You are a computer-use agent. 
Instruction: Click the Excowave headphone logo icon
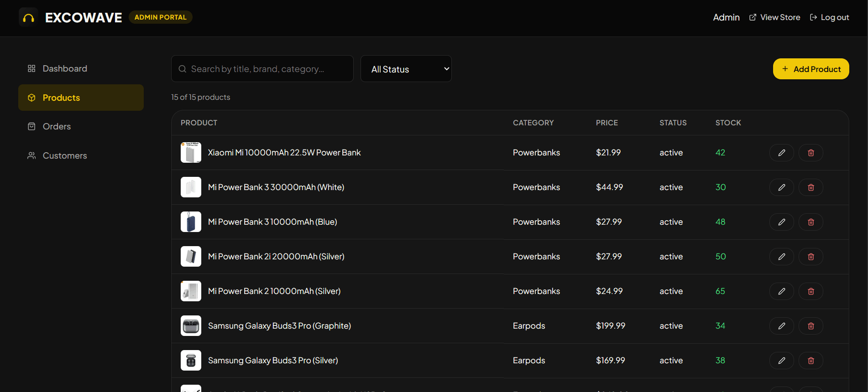(28, 17)
